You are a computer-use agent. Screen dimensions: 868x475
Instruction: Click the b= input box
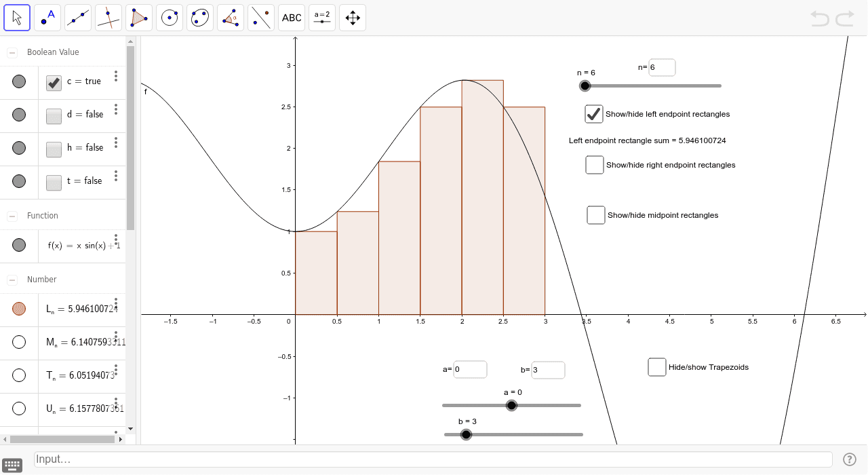coord(548,370)
